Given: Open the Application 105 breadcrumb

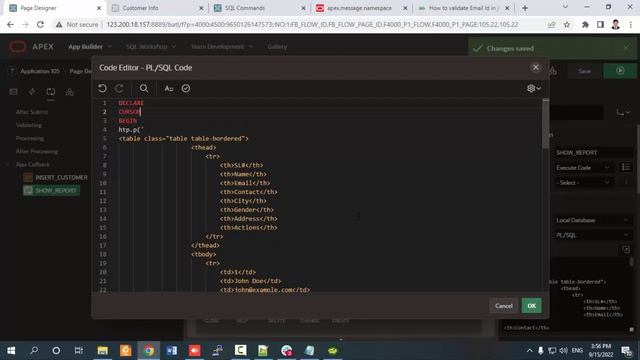Looking at the screenshot, I should click(x=40, y=71).
